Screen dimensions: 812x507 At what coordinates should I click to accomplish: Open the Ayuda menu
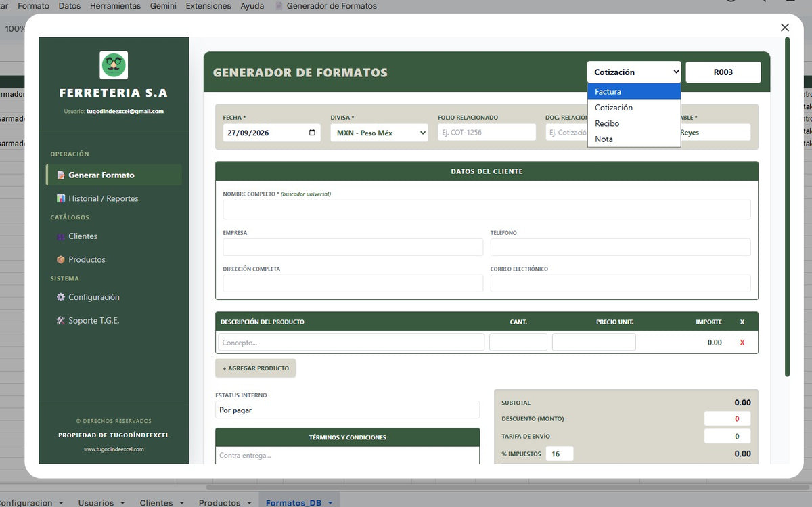tap(252, 6)
